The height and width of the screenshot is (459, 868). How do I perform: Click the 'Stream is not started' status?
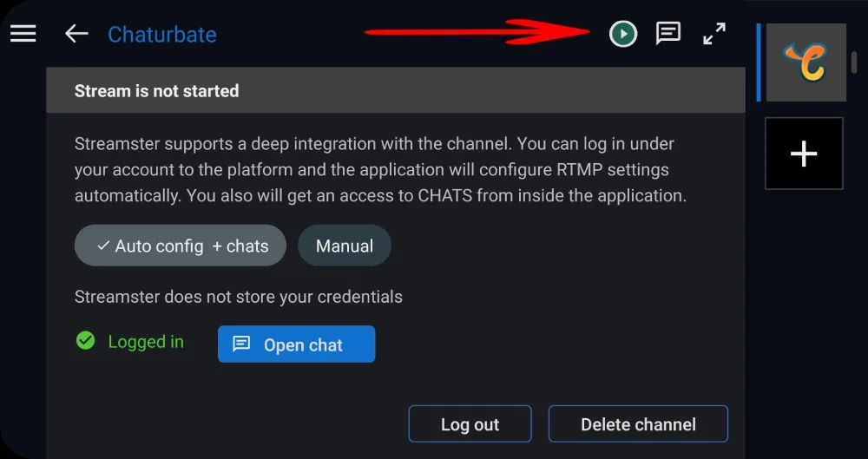tap(156, 91)
